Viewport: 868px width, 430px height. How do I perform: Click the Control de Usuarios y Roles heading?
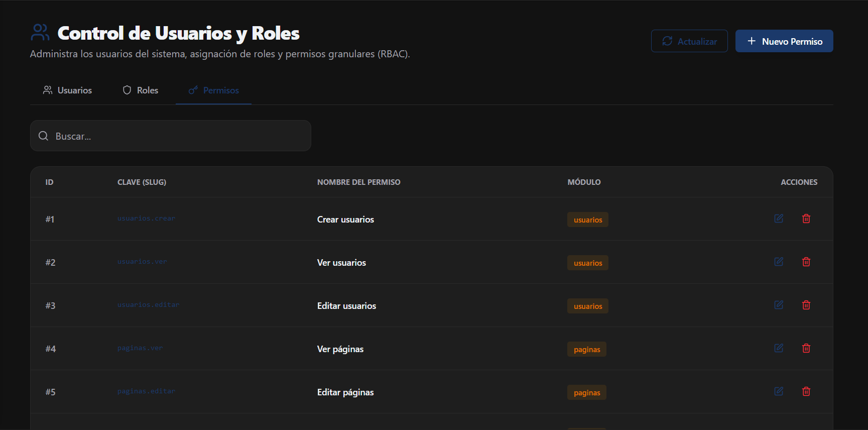pos(179,33)
